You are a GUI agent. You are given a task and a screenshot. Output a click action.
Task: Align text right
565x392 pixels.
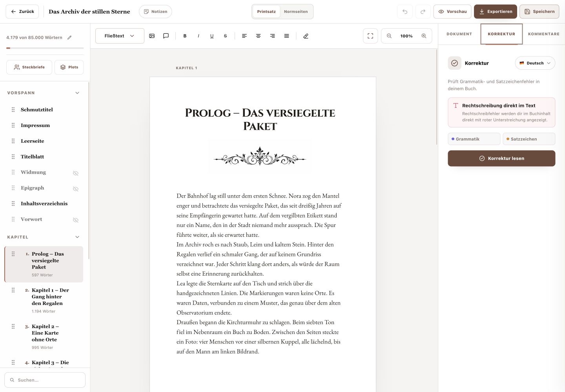pos(272,36)
